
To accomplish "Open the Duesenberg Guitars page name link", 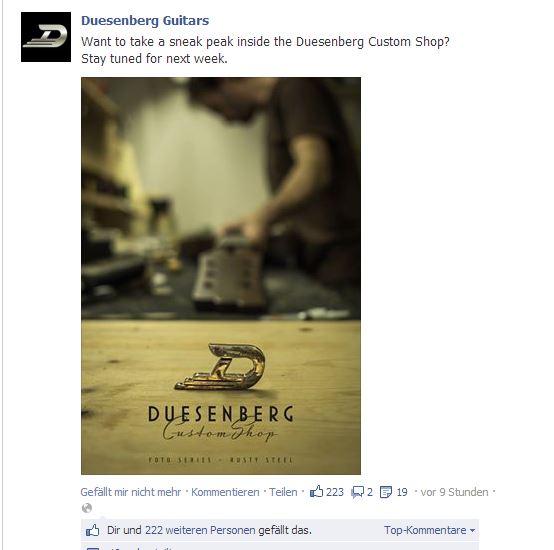I will (x=145, y=20).
